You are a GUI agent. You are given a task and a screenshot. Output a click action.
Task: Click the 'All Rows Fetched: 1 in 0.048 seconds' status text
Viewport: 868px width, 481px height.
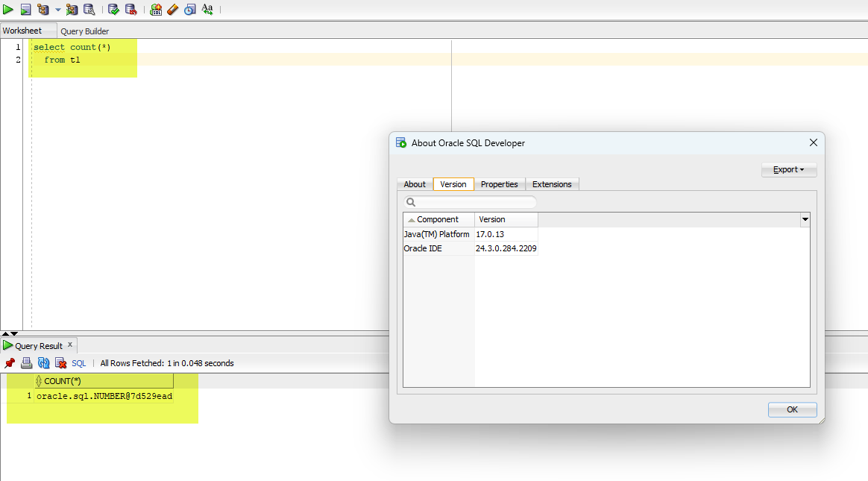tap(167, 364)
